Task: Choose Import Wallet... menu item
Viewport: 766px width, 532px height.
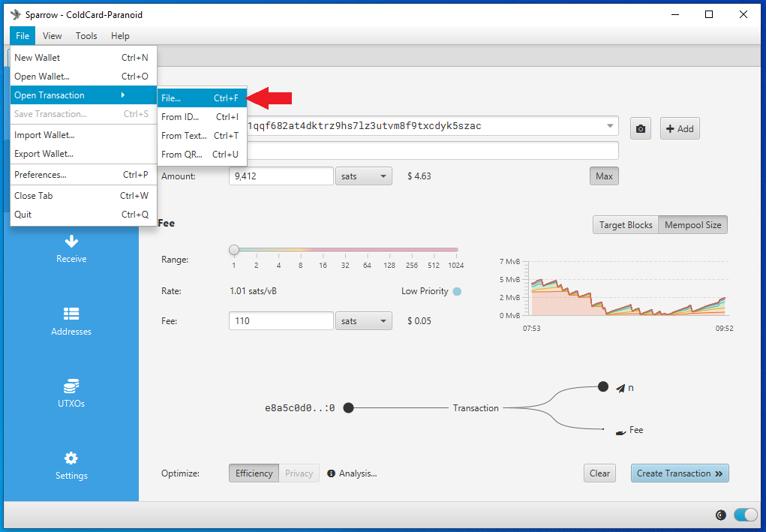Action: 83,135
